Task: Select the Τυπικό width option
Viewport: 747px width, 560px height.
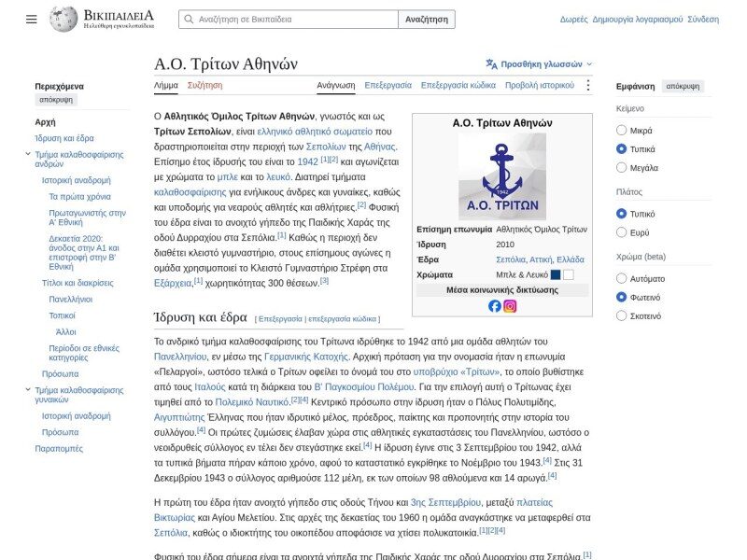Action: coord(621,214)
